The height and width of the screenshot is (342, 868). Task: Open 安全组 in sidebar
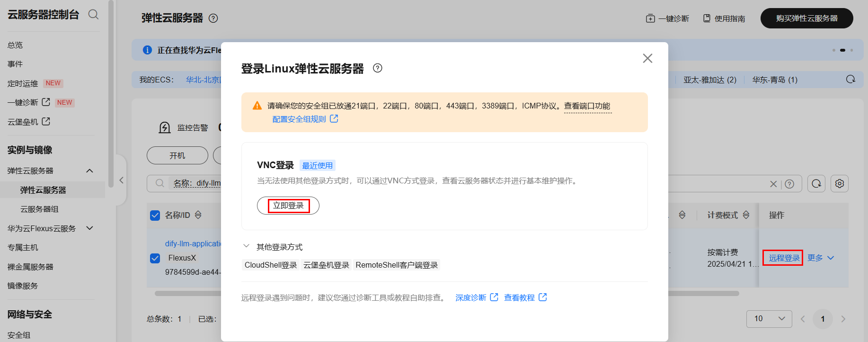pyautogui.click(x=19, y=335)
